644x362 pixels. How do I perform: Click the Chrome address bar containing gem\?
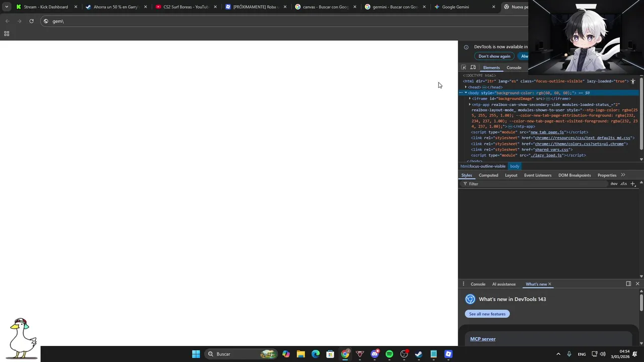[284, 21]
